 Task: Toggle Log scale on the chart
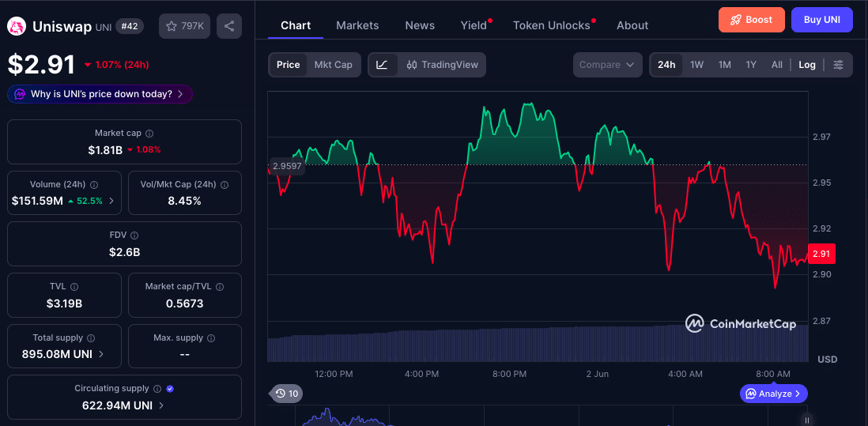(x=807, y=65)
